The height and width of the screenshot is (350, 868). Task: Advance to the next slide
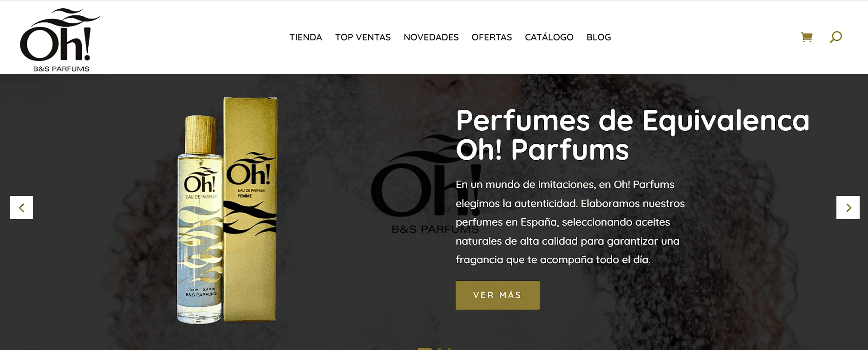point(848,207)
